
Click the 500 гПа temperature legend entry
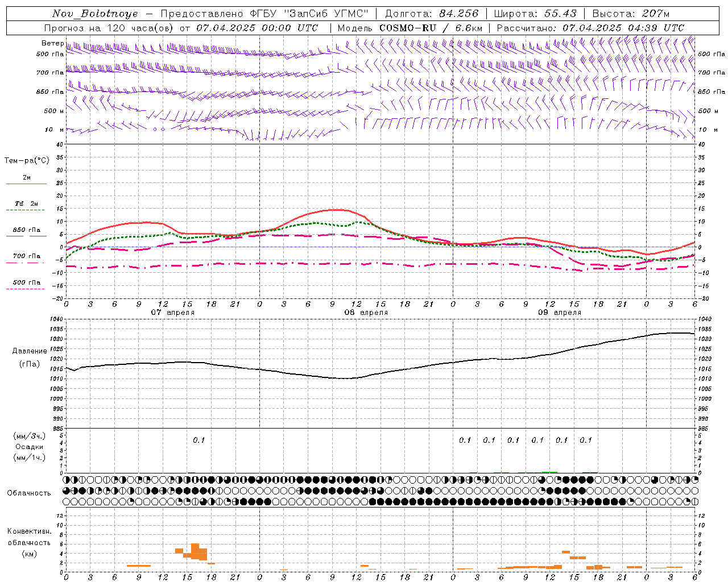[27, 282]
